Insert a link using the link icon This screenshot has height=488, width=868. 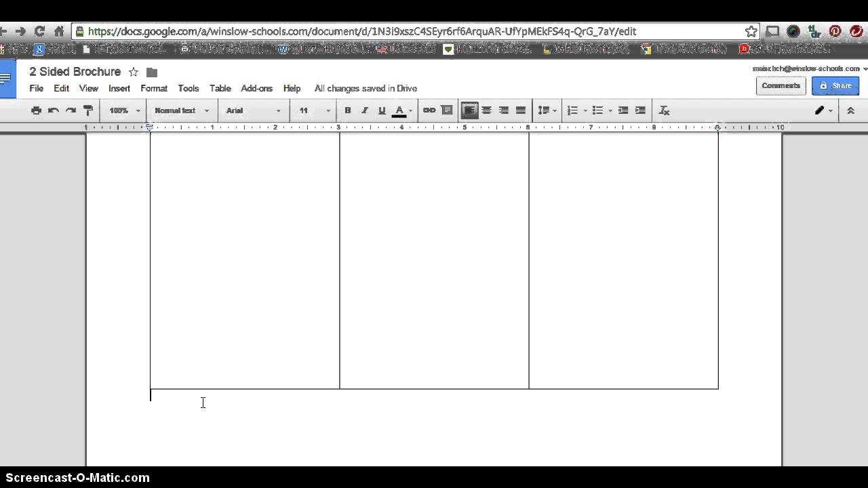click(428, 110)
